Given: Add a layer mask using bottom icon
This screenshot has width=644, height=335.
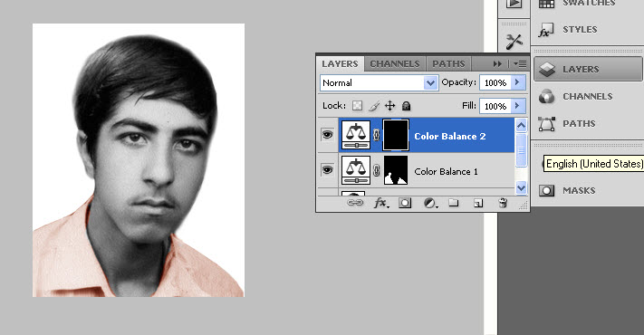Looking at the screenshot, I should pos(405,203).
